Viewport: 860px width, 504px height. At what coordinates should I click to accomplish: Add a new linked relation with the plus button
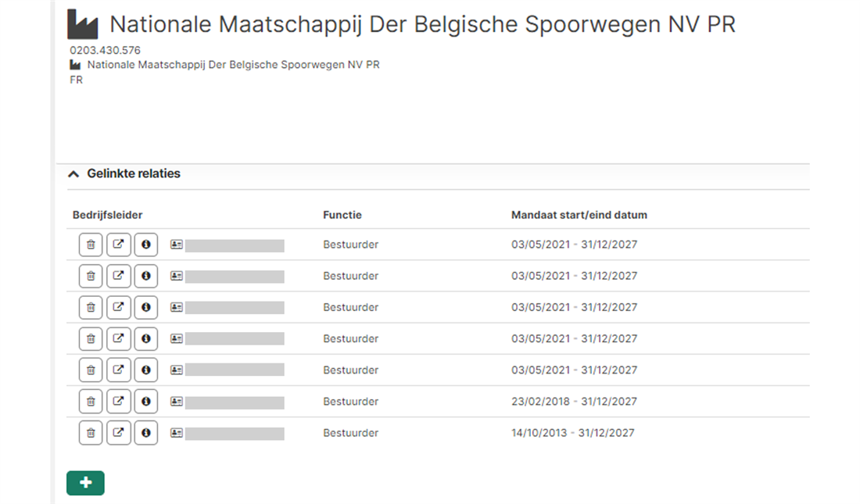click(x=85, y=483)
